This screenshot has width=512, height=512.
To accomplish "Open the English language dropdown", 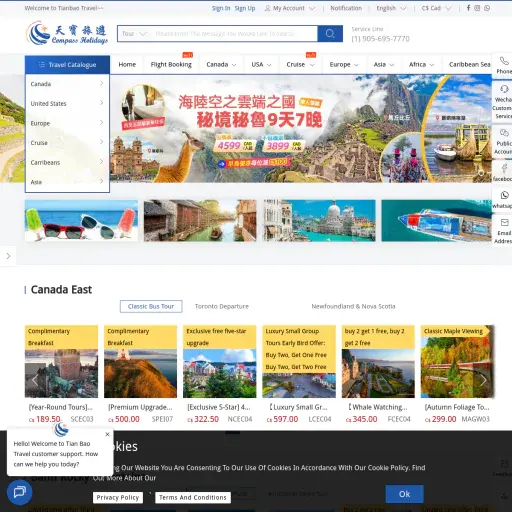I will pos(391,8).
